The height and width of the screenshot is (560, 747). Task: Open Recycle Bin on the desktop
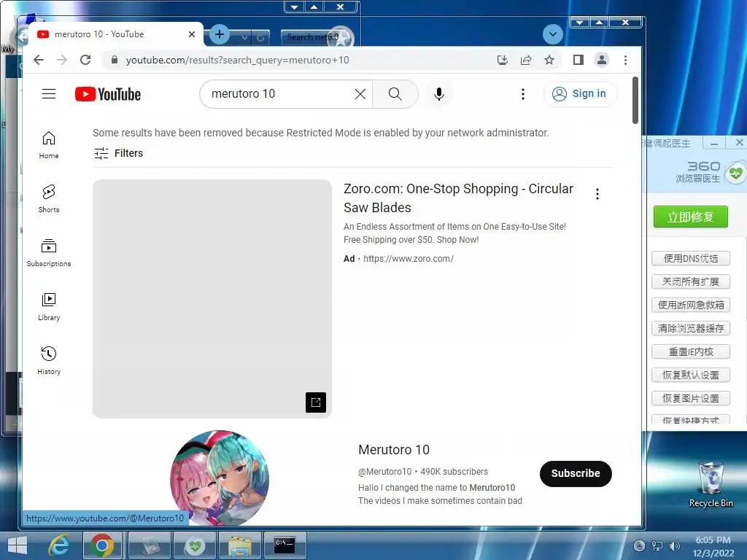[711, 484]
